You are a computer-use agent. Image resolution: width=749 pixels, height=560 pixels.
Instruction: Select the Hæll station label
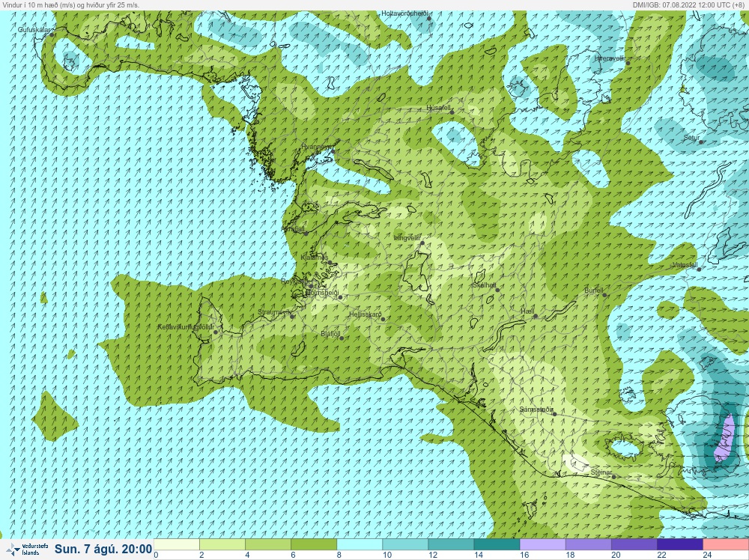[527, 311]
